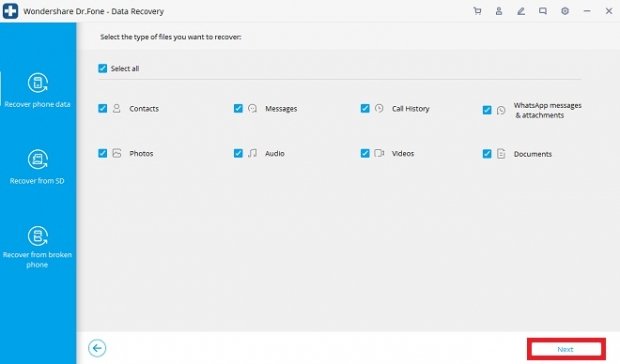Click the Audio label
Viewport: 620px width, 364px height.
click(275, 153)
